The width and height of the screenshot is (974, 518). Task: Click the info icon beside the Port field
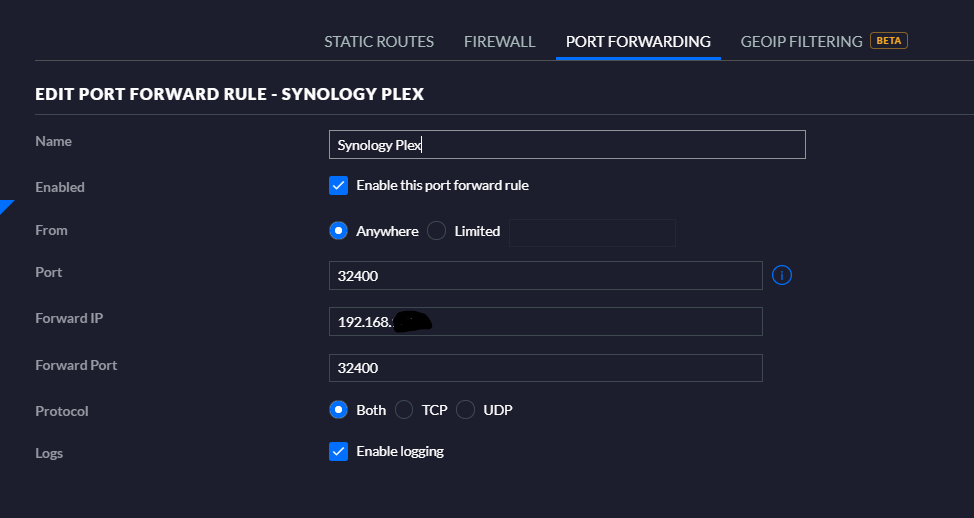pos(782,275)
